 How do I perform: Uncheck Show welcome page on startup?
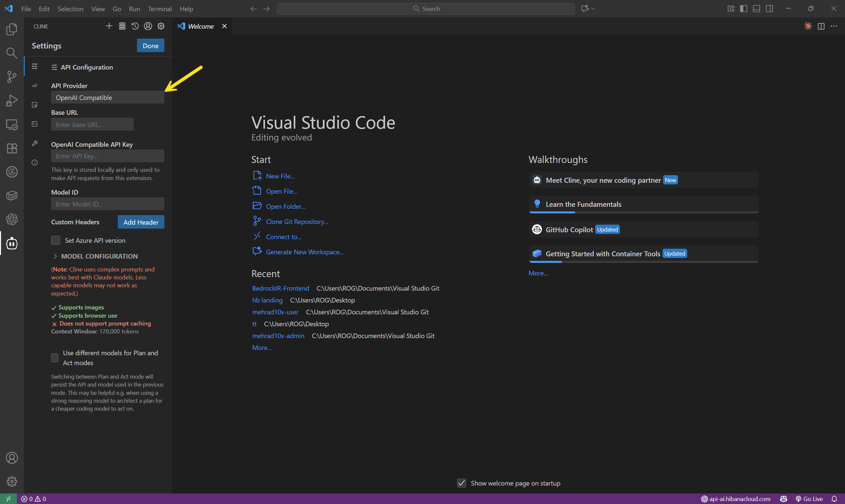pyautogui.click(x=461, y=483)
